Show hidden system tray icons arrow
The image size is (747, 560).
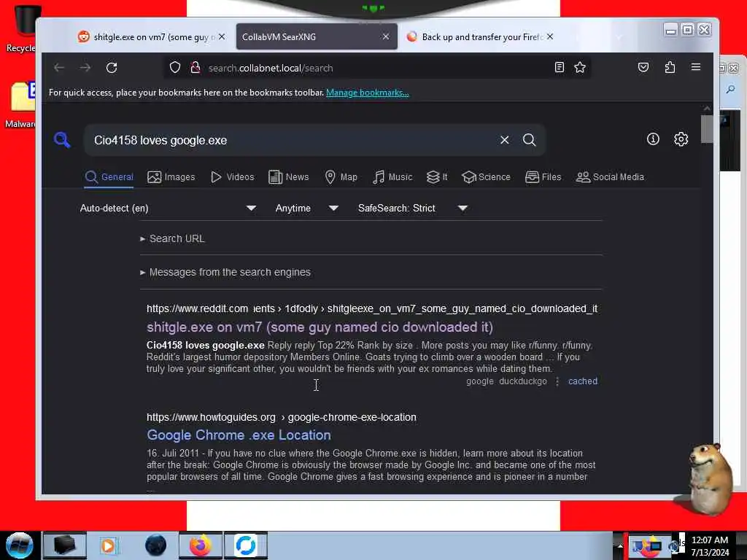click(x=620, y=545)
